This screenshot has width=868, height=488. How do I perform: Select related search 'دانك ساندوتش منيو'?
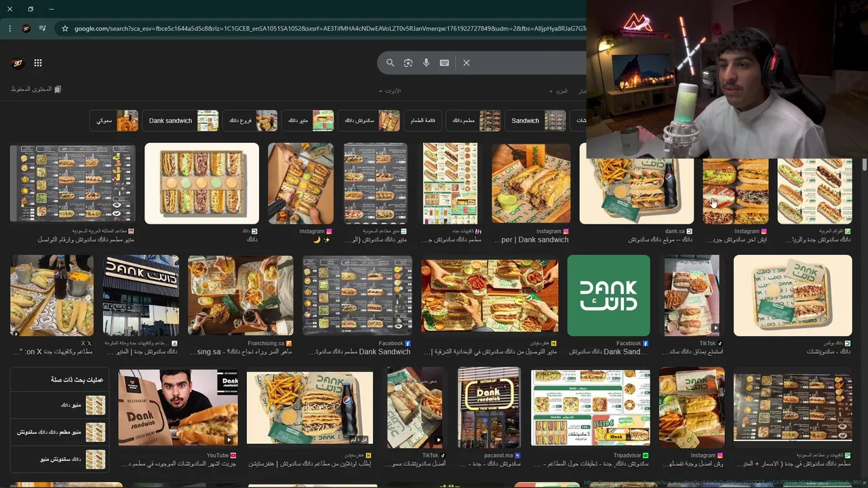coord(59,459)
